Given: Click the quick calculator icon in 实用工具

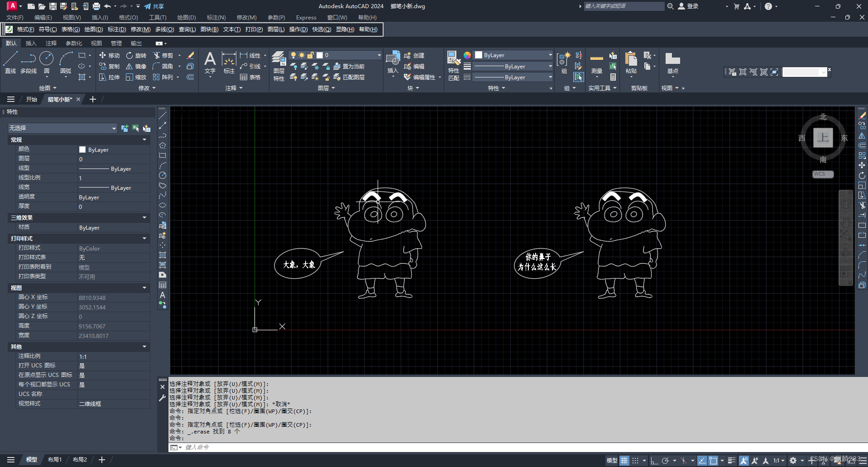Looking at the screenshot, I should pos(613,77).
